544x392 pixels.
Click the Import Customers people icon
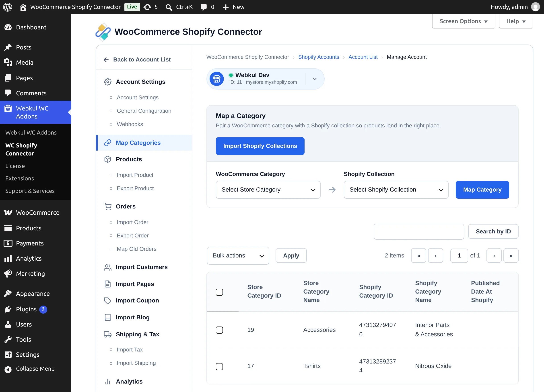click(108, 267)
